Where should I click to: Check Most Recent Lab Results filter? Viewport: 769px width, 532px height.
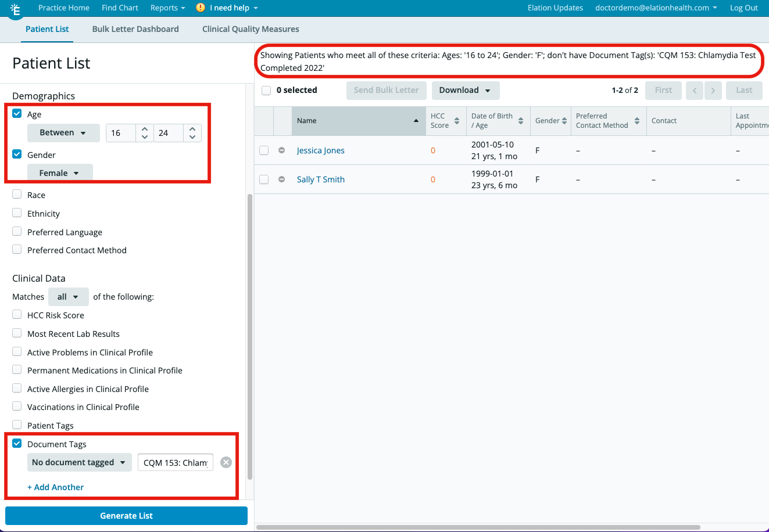pyautogui.click(x=17, y=333)
